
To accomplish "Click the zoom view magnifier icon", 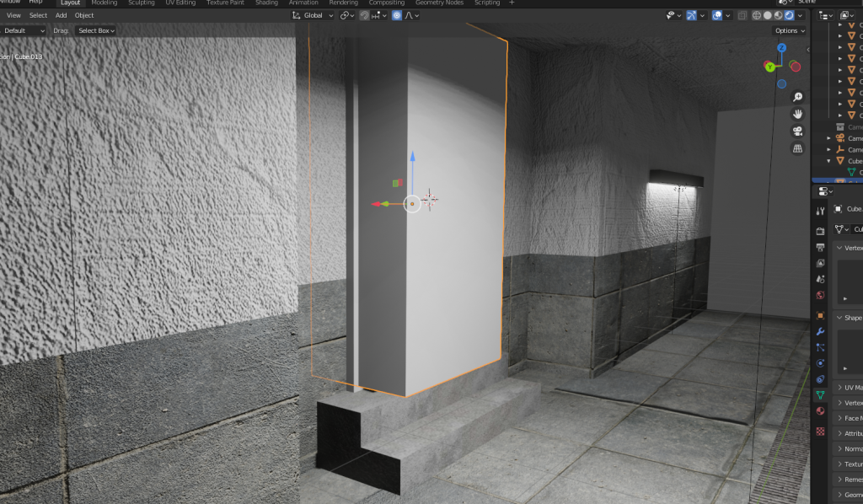I will [797, 97].
